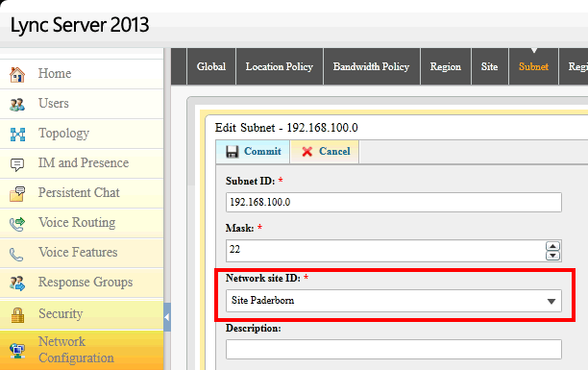Screen dimensions: 588x370
Task: Click the Voice Features phone icon
Action: 16,255
